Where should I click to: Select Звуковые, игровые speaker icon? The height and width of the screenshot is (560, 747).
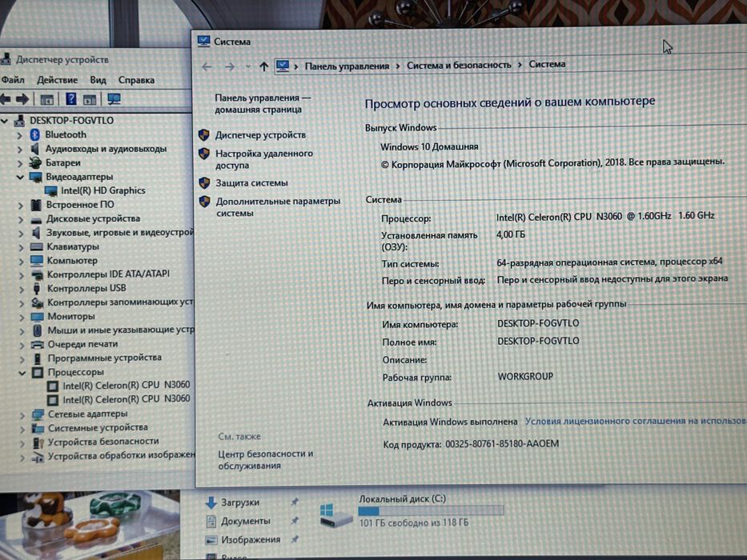(x=36, y=233)
